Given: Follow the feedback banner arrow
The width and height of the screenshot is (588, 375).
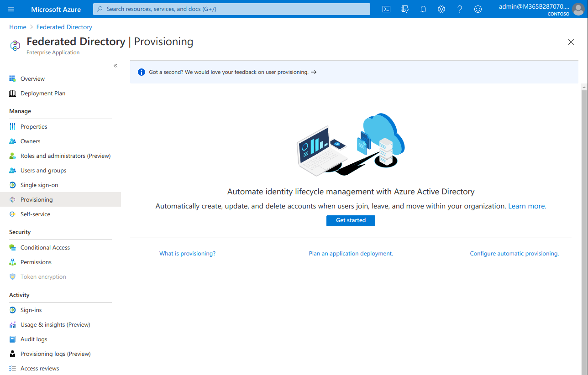Looking at the screenshot, I should [313, 72].
